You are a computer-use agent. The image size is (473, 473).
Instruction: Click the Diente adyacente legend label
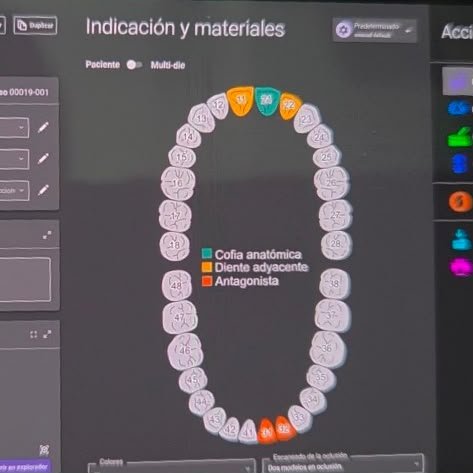[x=262, y=267]
